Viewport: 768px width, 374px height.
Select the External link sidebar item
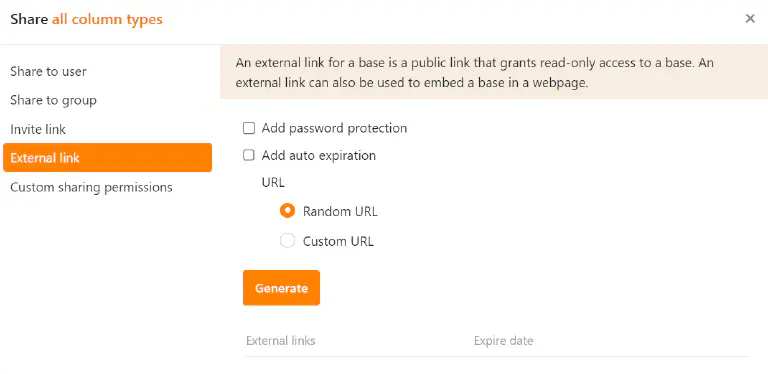click(x=107, y=158)
